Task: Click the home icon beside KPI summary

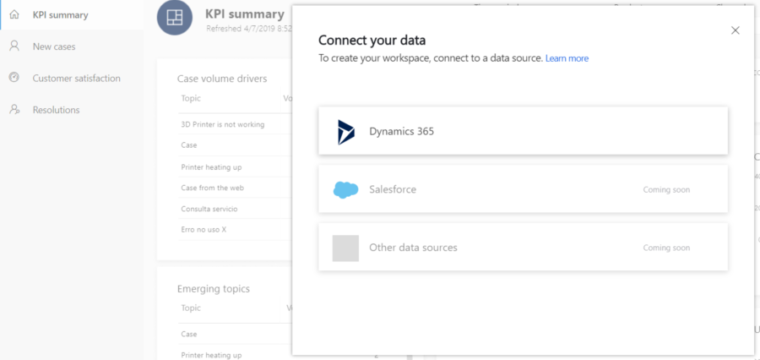Action: point(14,15)
